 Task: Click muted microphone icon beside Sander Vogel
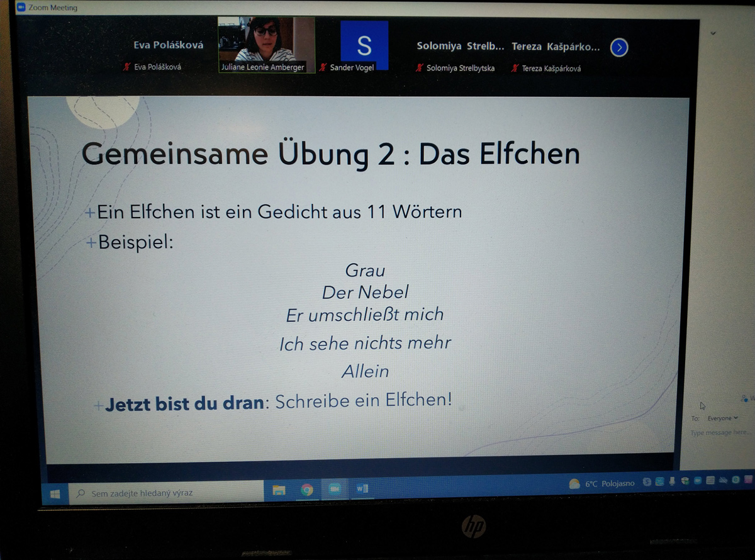click(x=323, y=67)
